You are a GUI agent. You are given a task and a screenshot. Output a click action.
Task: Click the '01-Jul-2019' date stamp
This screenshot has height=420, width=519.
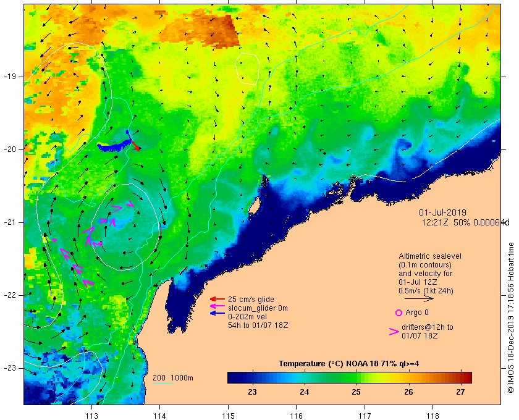click(442, 212)
